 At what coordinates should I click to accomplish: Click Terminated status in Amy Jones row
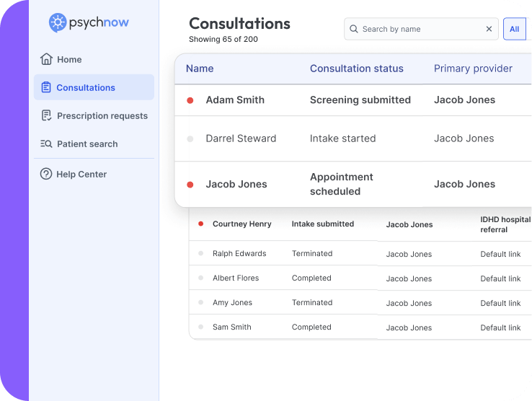(312, 302)
